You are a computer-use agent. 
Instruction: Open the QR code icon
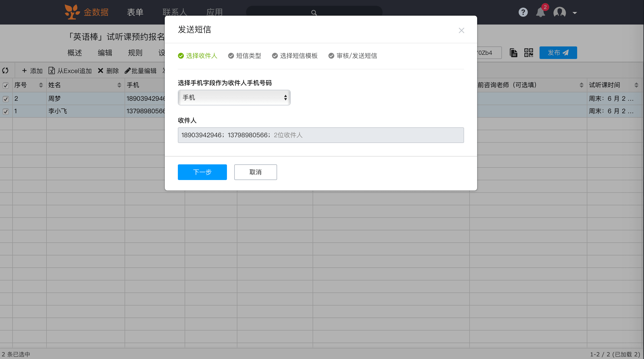click(529, 53)
